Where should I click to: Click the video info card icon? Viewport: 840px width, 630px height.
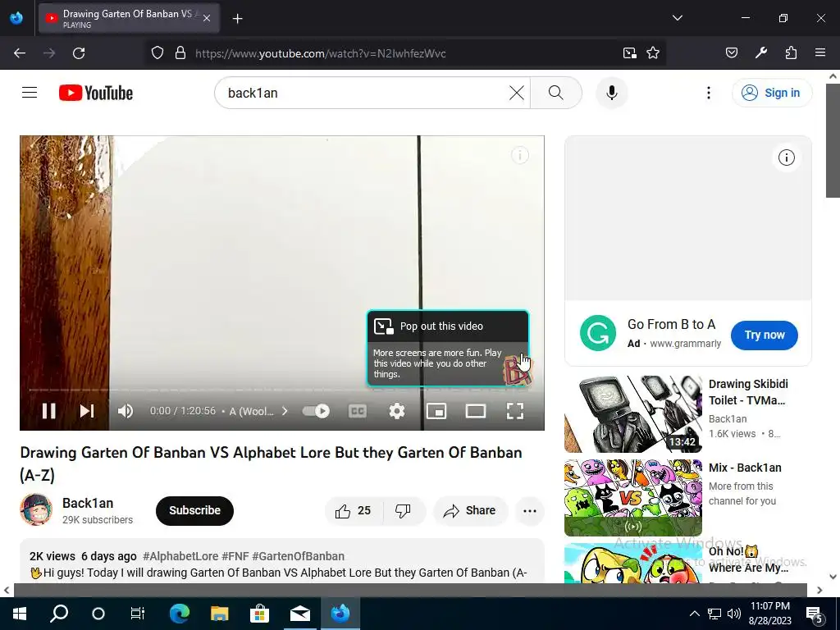coord(519,155)
